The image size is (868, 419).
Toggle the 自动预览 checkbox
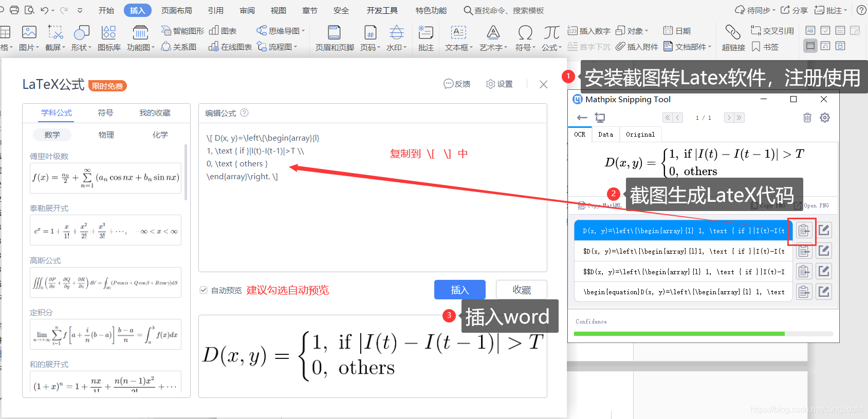click(x=204, y=290)
